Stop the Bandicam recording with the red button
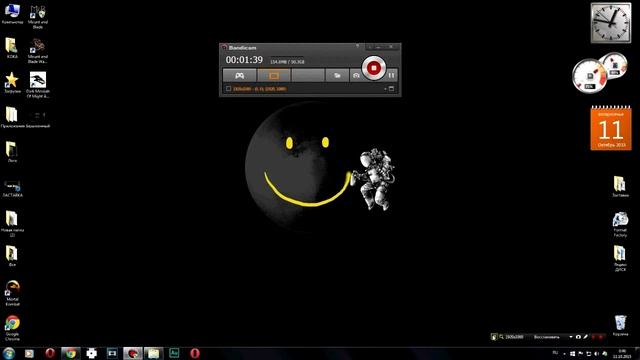Viewport: 640px width, 360px height. point(373,68)
